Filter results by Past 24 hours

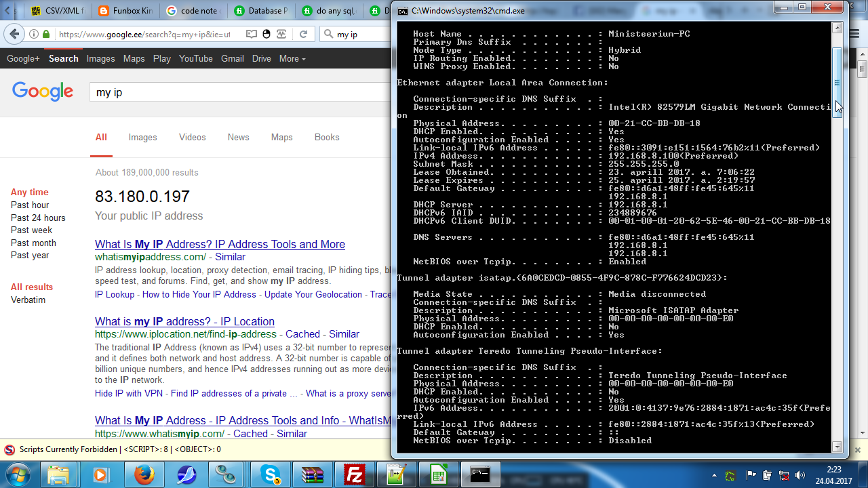[x=38, y=218]
